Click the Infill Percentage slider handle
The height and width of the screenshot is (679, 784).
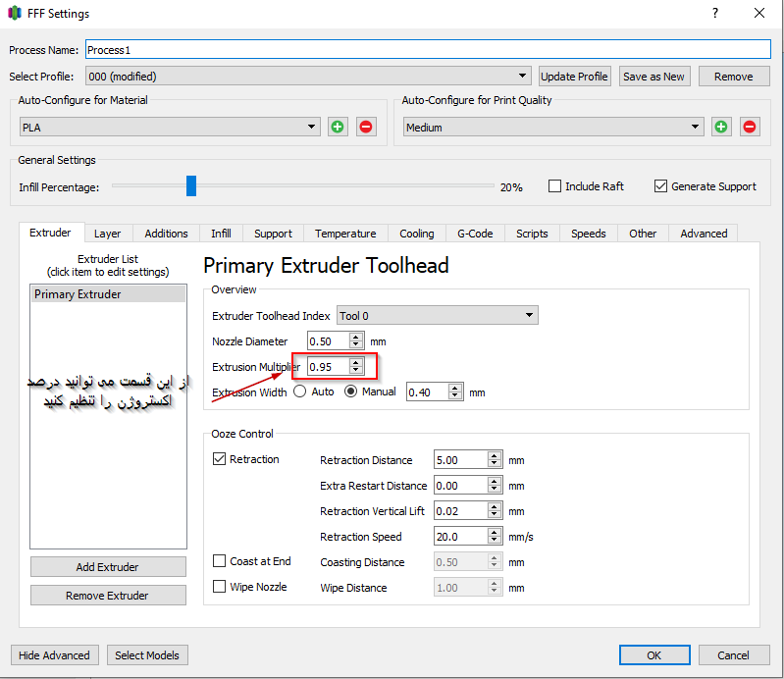pyautogui.click(x=191, y=186)
